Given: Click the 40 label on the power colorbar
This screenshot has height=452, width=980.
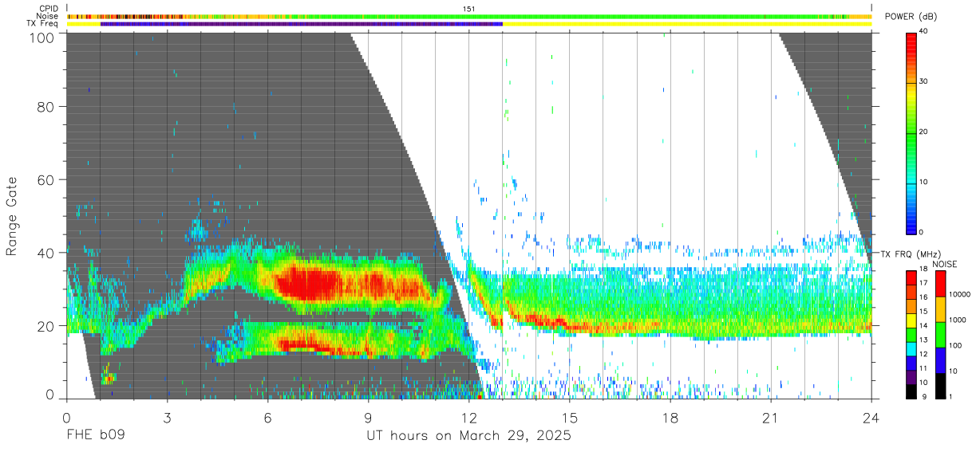Looking at the screenshot, I should [923, 32].
